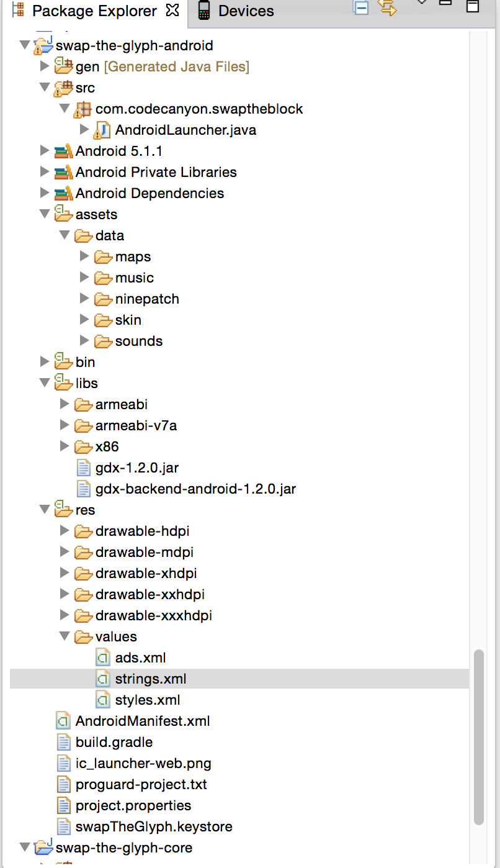Expand the maps folder
The height and width of the screenshot is (868, 500).
click(84, 256)
